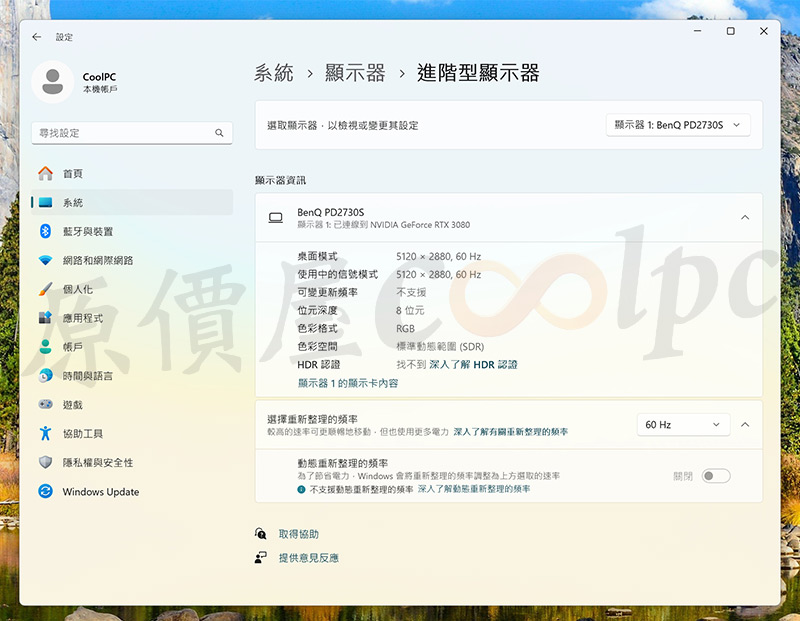Click the 尋找設定 search field
800x621 pixels.
click(x=132, y=133)
